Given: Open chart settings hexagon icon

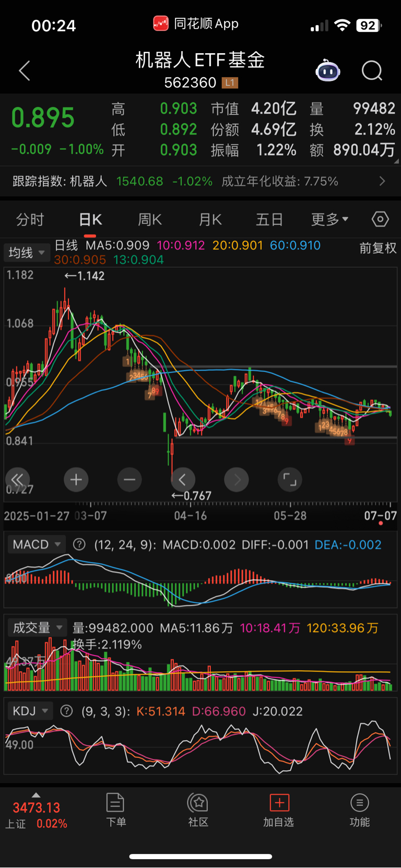Looking at the screenshot, I should (x=380, y=219).
